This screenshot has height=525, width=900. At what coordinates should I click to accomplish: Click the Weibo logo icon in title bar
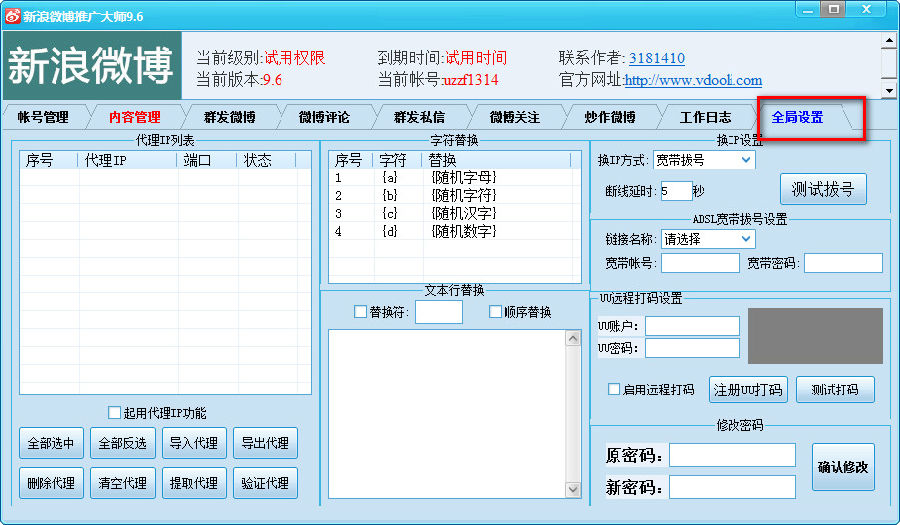point(12,16)
